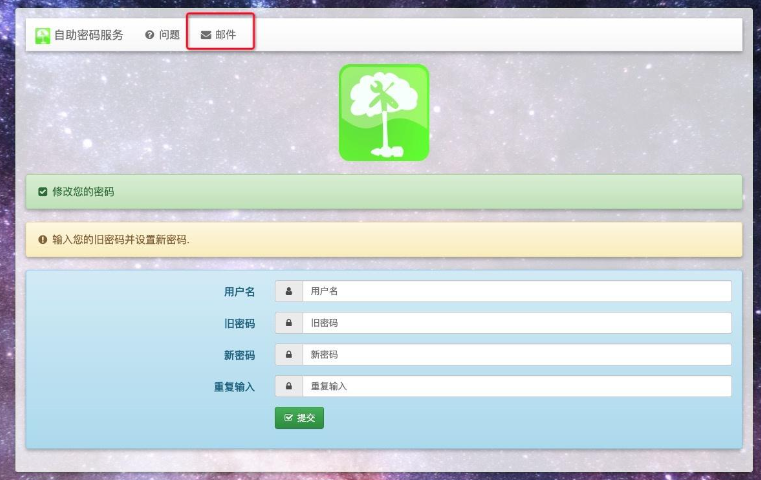Focus the 用户名 input field
Image resolution: width=761 pixels, height=480 pixels.
[x=517, y=291]
